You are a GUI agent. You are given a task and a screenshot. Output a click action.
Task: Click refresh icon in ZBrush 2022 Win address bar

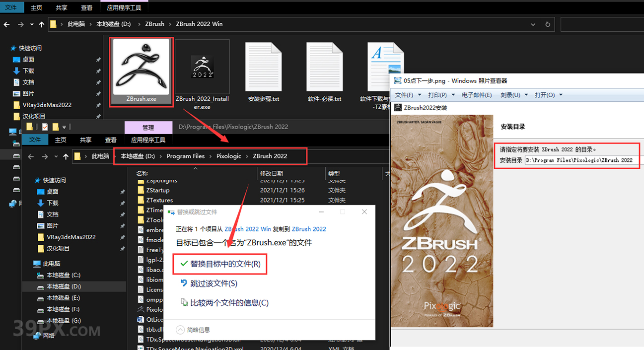coord(548,24)
